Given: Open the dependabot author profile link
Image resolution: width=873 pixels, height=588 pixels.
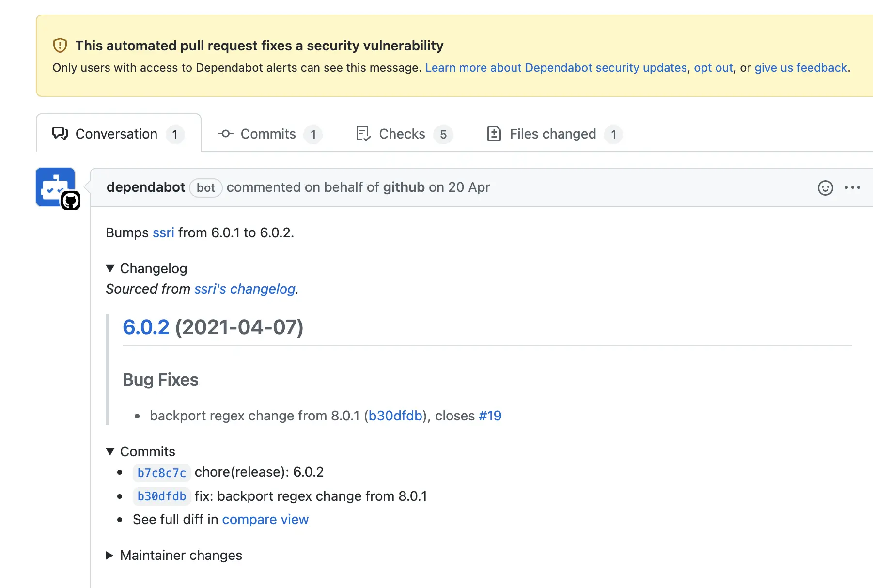Looking at the screenshot, I should click(x=146, y=187).
